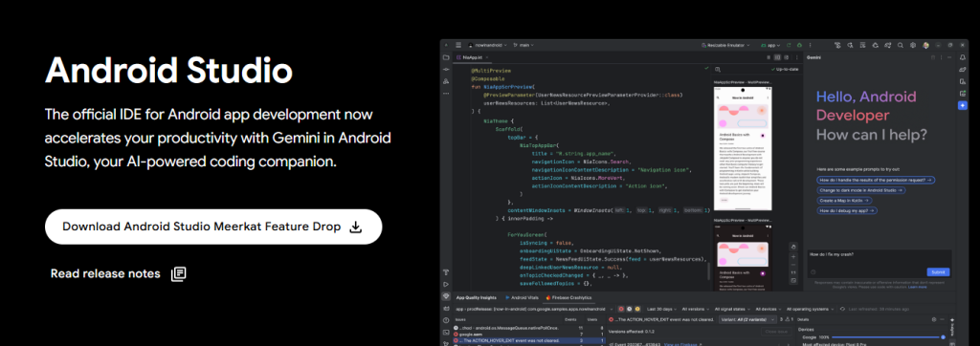
Task: Open the Project folder tool window
Action: (x=446, y=57)
